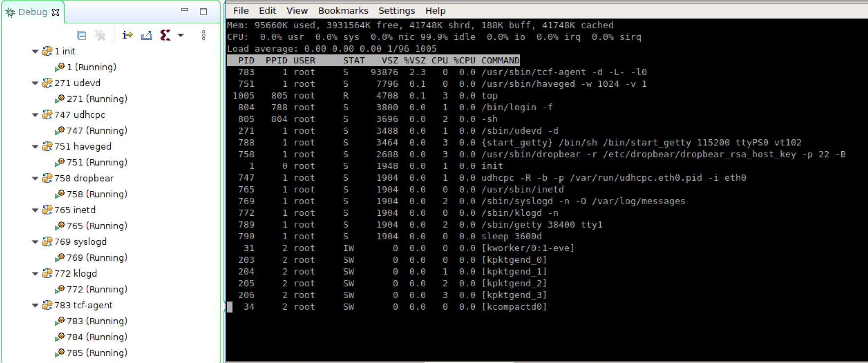Click the process icon of 751 haveged
868x363 pixels.
pyautogui.click(x=47, y=146)
